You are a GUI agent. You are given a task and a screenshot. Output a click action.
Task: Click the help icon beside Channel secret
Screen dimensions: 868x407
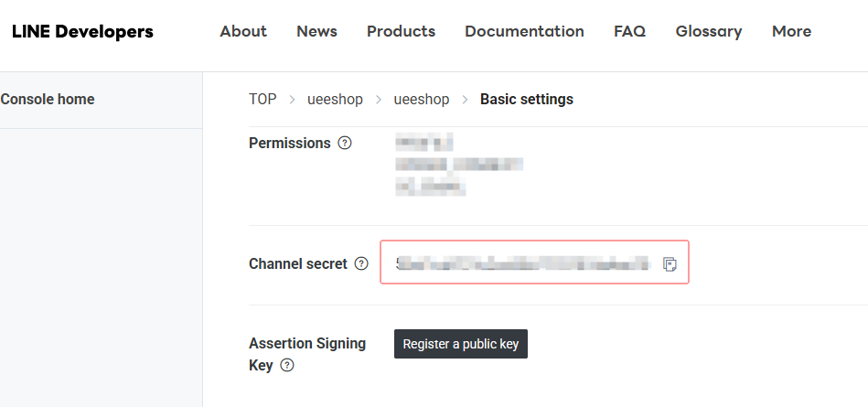click(x=361, y=264)
